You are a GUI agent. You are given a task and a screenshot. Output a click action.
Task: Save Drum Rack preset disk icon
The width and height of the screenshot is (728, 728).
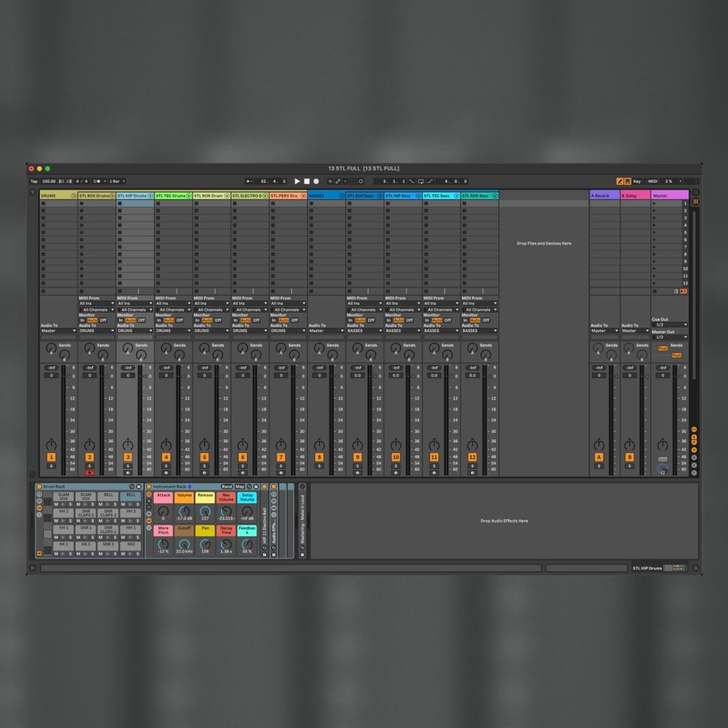pos(138,487)
